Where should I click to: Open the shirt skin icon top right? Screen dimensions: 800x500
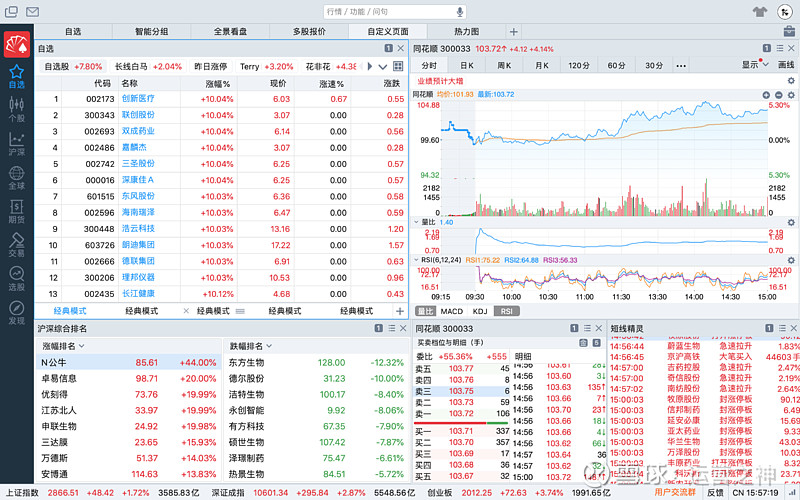click(760, 12)
